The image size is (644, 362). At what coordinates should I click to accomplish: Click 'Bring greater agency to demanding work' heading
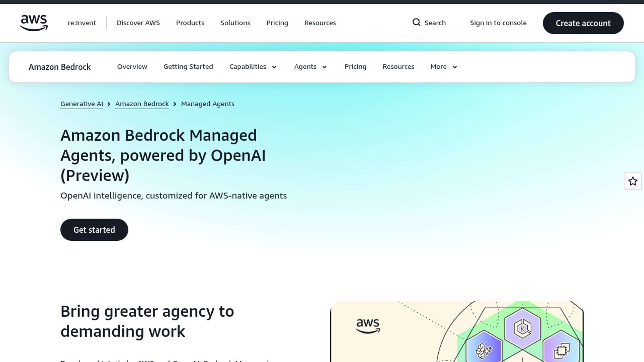click(x=147, y=321)
